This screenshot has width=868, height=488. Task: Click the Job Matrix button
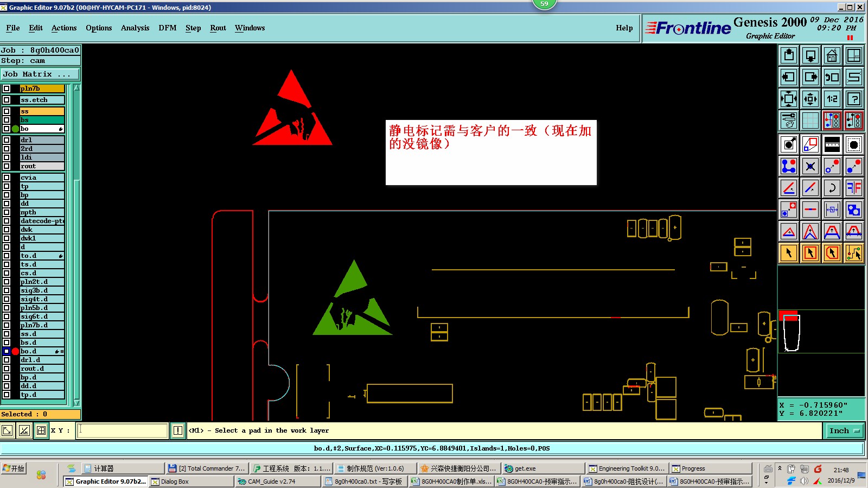pyautogui.click(x=40, y=74)
